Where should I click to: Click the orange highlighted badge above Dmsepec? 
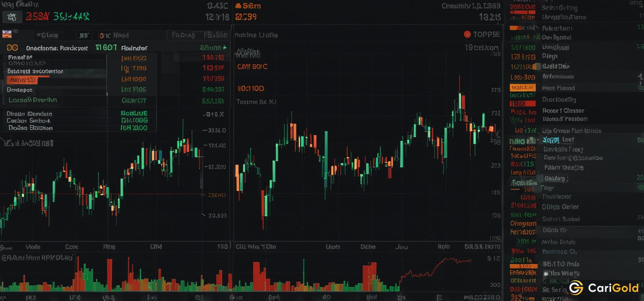tap(22, 80)
